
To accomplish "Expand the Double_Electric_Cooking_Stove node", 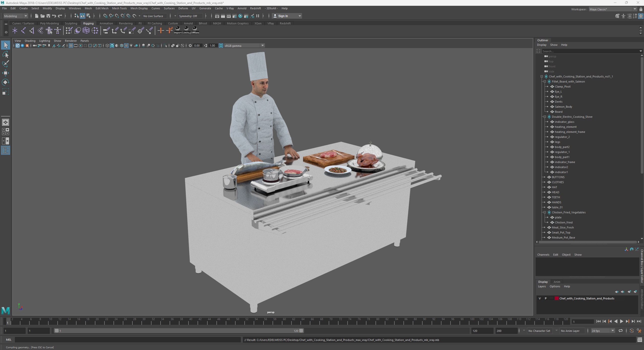I will (x=544, y=117).
